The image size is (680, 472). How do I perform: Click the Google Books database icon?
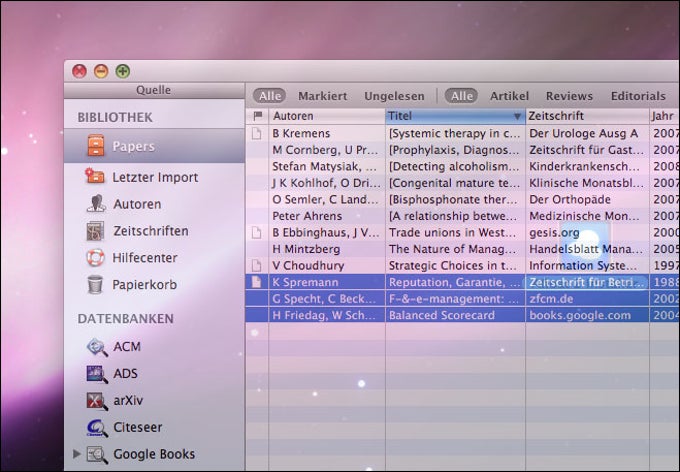97,455
